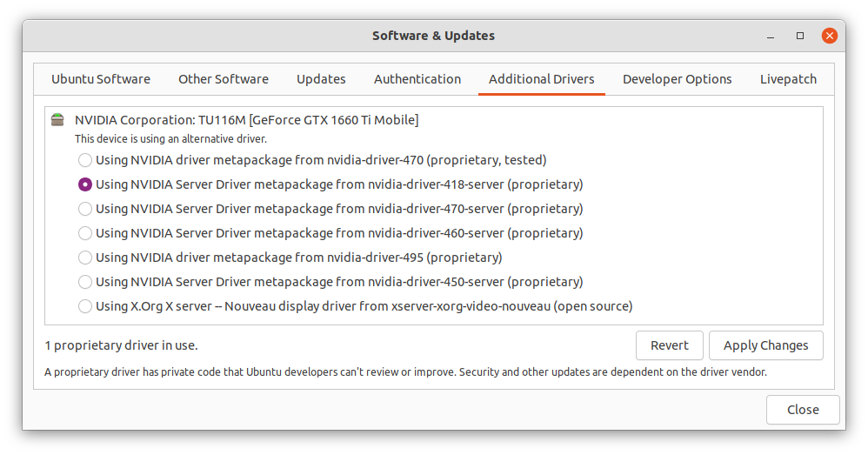
Task: Click 'This device is using an alternative driver' text
Action: point(171,139)
